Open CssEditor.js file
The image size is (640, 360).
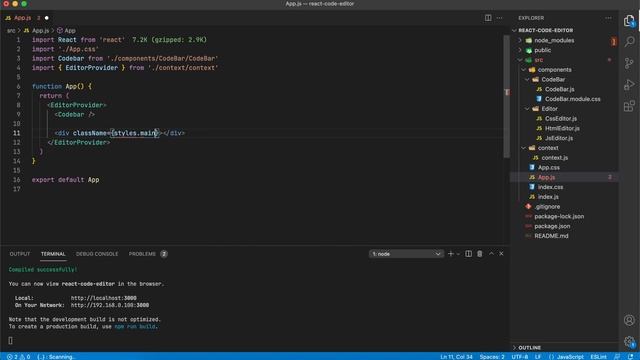561,119
